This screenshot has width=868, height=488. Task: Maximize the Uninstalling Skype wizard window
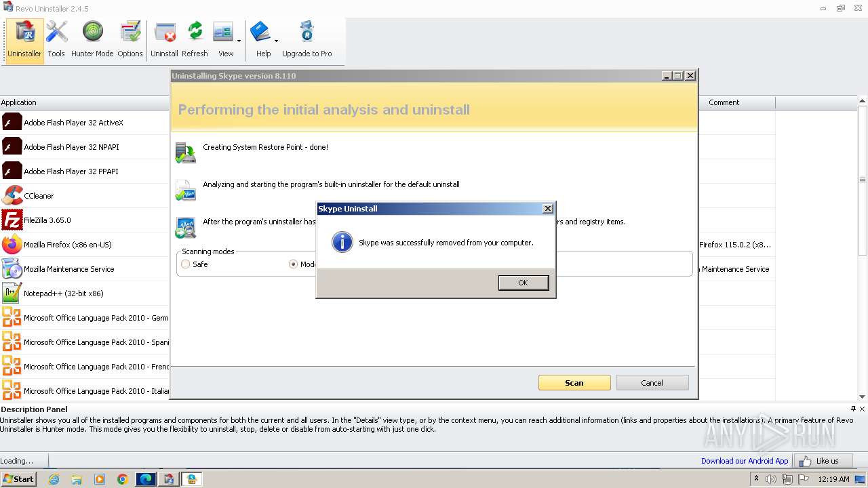tap(677, 76)
